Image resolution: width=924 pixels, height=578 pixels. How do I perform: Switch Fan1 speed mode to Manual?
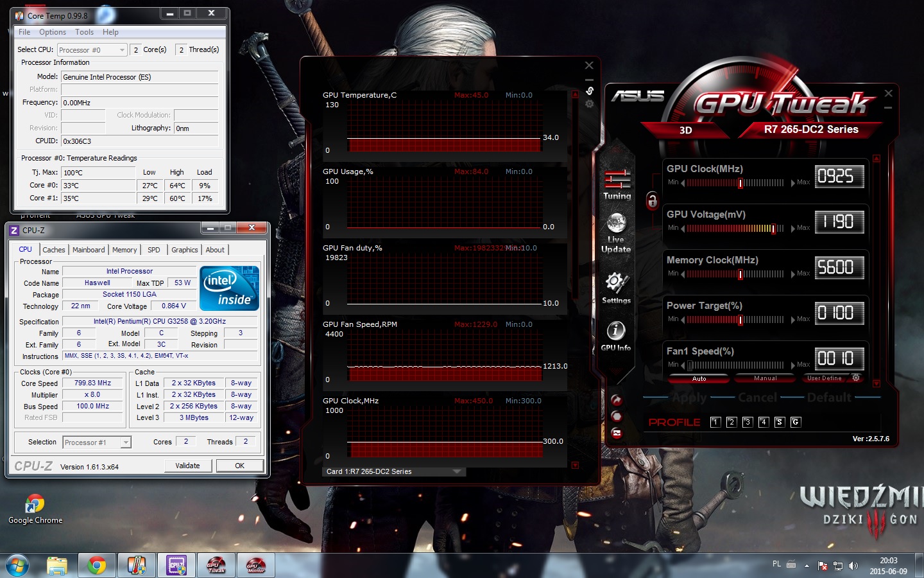(x=765, y=378)
